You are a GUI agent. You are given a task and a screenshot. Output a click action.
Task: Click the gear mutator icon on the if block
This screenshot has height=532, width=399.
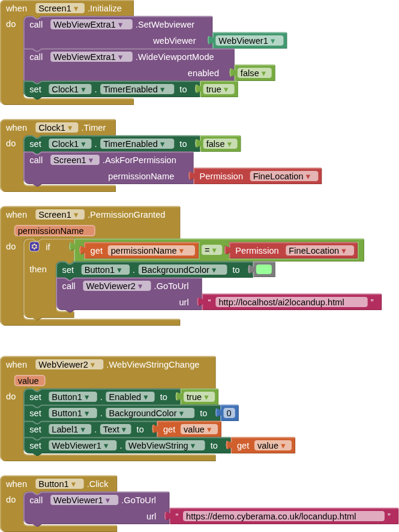[x=34, y=247]
